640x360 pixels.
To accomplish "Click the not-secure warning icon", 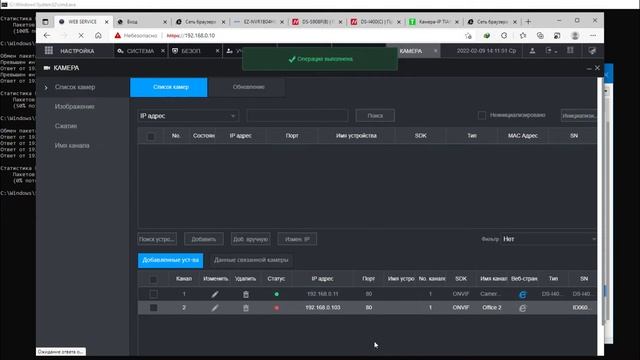I will coord(118,36).
